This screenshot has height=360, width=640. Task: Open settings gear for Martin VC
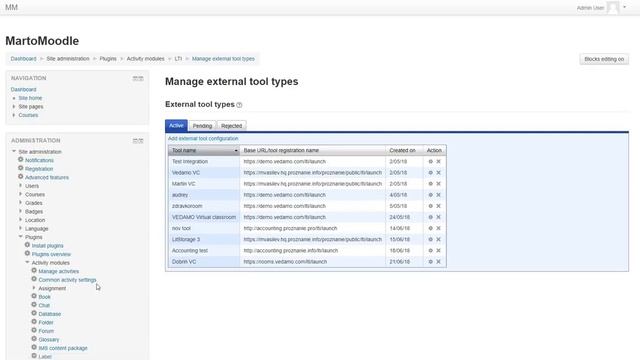pos(430,184)
